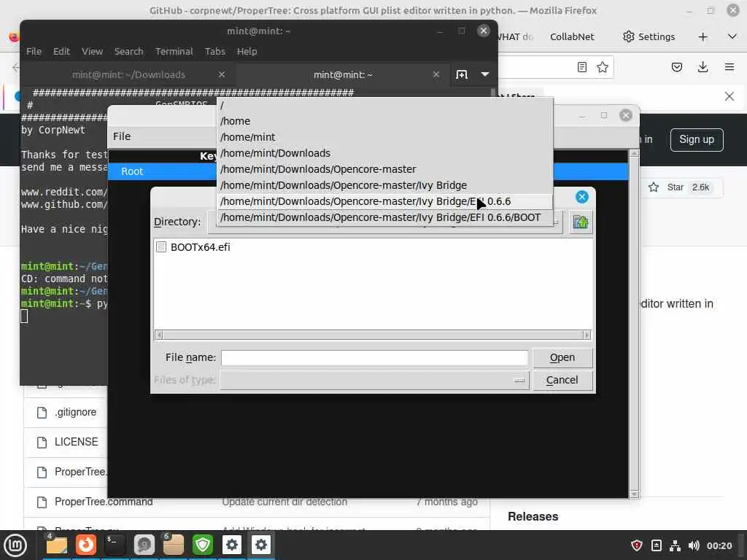Click Cancel button in file dialog
Screen dimensions: 747x560
pos(562,380)
